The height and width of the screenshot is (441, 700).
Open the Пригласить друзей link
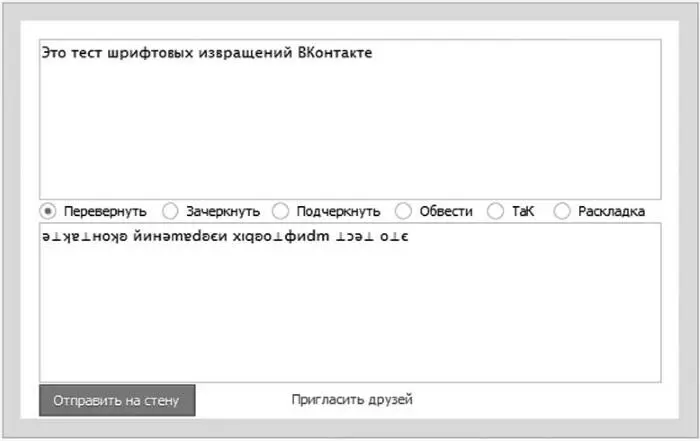click(x=352, y=399)
